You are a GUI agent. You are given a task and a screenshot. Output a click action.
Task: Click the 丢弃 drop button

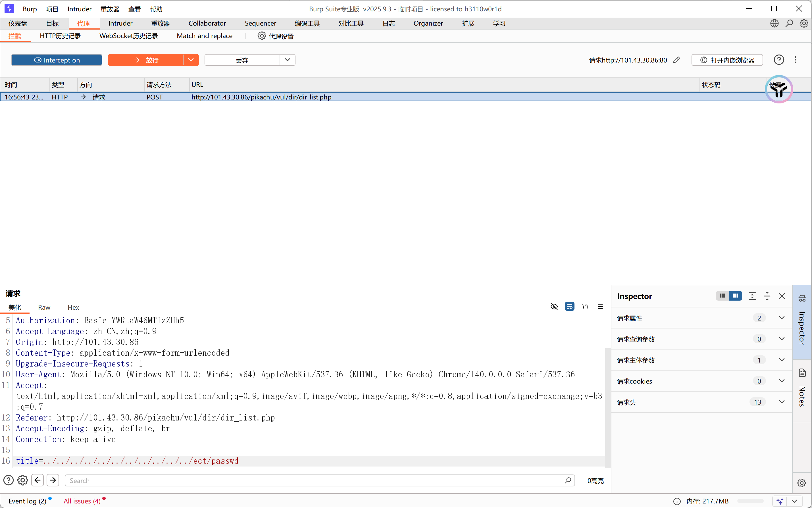pyautogui.click(x=242, y=60)
